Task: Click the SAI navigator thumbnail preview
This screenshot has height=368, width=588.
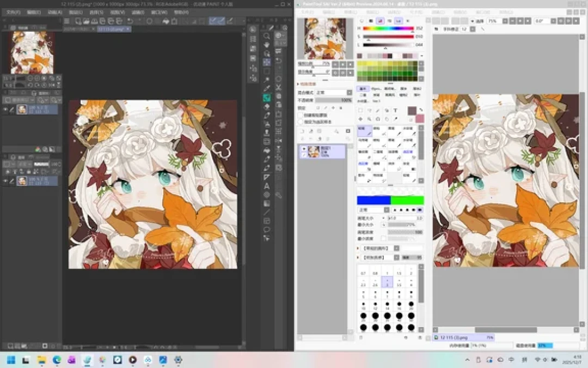Action: (x=325, y=38)
